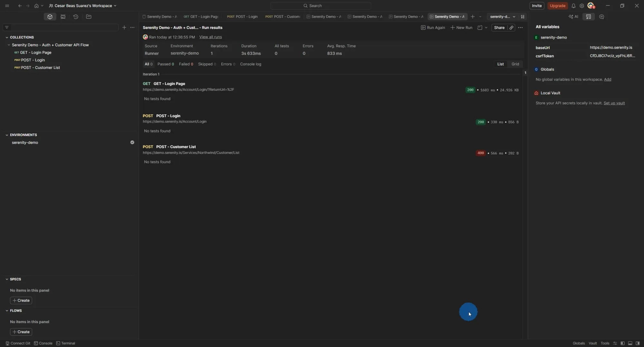Open Collections via the cube sidebar icon
Image resolution: width=644 pixels, height=347 pixels.
click(50, 17)
